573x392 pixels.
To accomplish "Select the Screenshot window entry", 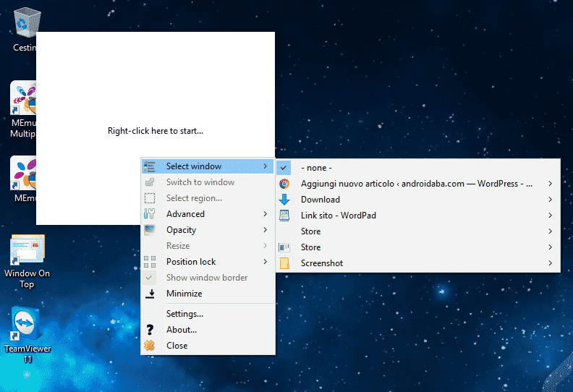I will [x=418, y=263].
